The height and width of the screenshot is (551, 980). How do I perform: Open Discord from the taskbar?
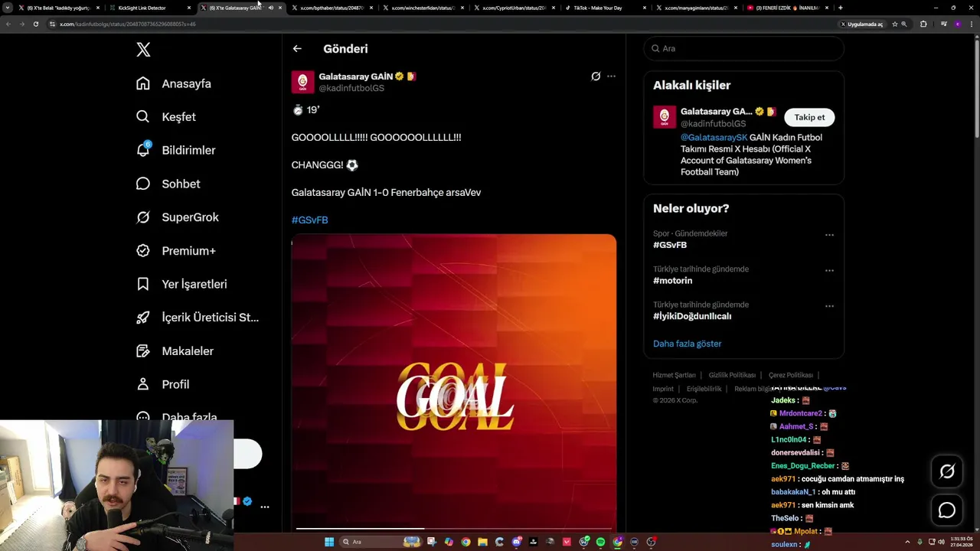(x=516, y=542)
